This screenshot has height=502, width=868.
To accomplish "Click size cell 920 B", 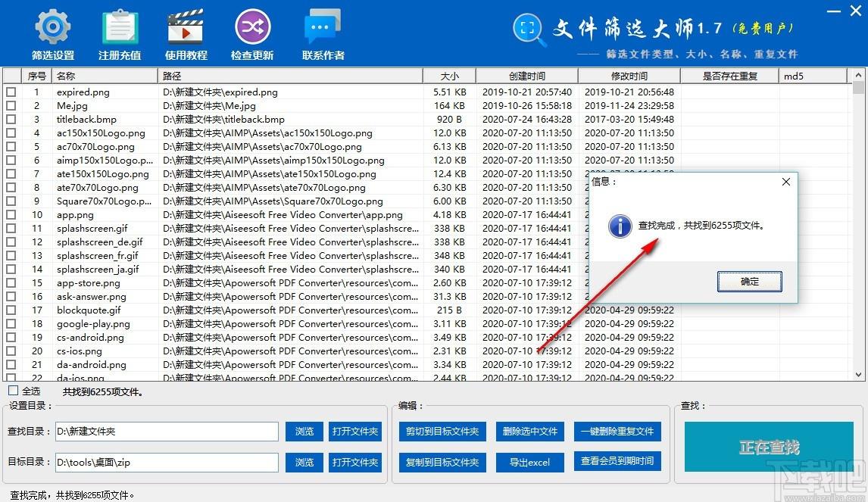I will [449, 119].
